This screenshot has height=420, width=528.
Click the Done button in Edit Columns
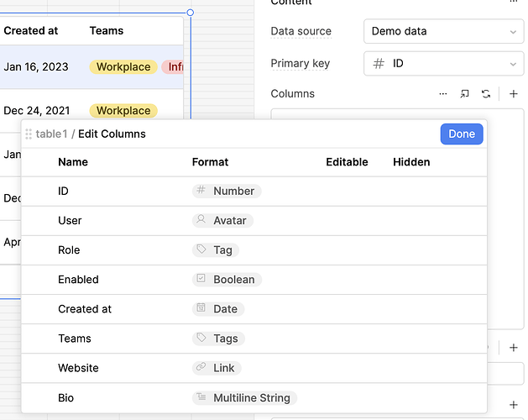[x=462, y=134]
